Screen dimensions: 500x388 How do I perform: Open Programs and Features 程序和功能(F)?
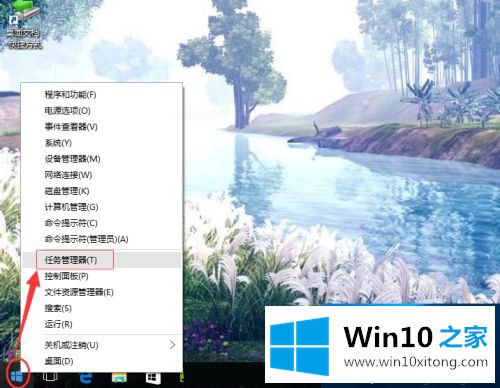pos(102,95)
